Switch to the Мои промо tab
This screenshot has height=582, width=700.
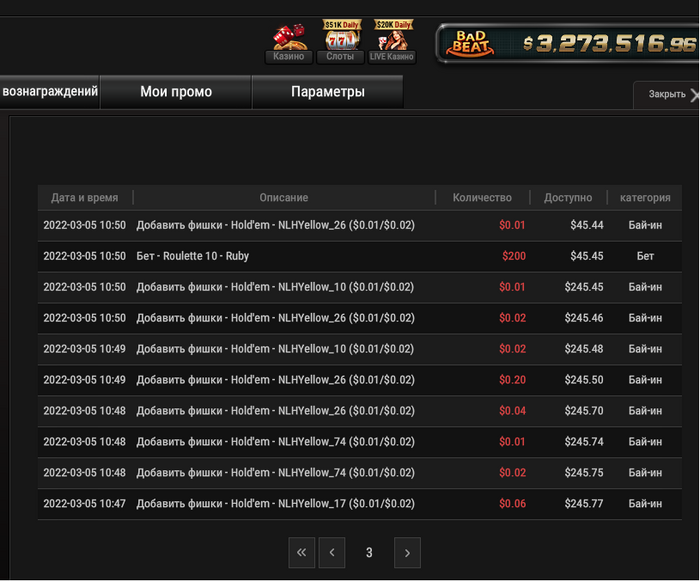176,91
